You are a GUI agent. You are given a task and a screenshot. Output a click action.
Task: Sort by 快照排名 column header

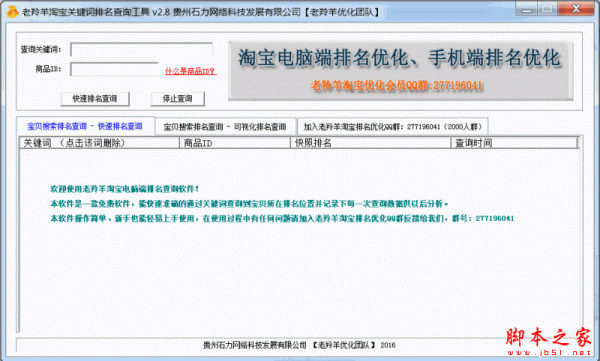[370, 143]
